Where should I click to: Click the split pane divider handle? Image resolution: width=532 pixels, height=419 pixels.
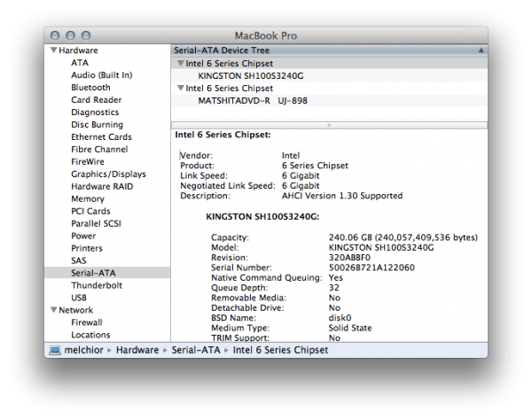pyautogui.click(x=329, y=125)
